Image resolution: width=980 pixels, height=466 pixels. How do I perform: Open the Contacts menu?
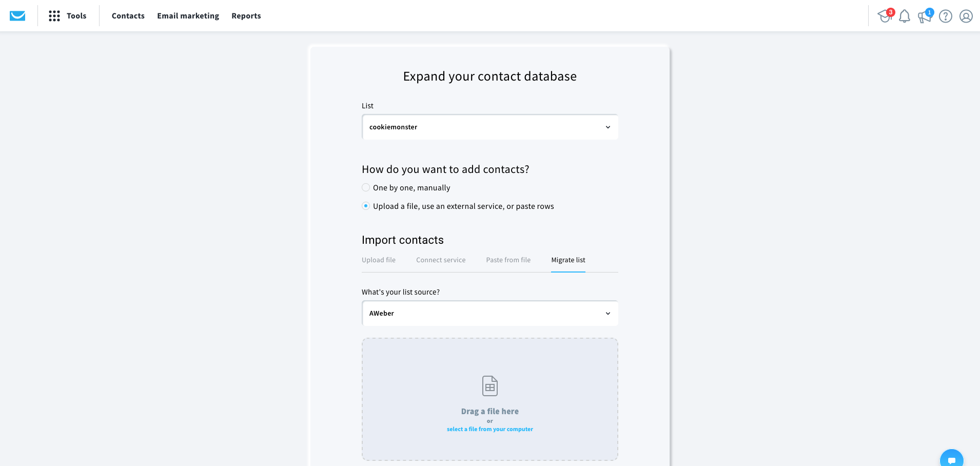[x=128, y=16]
